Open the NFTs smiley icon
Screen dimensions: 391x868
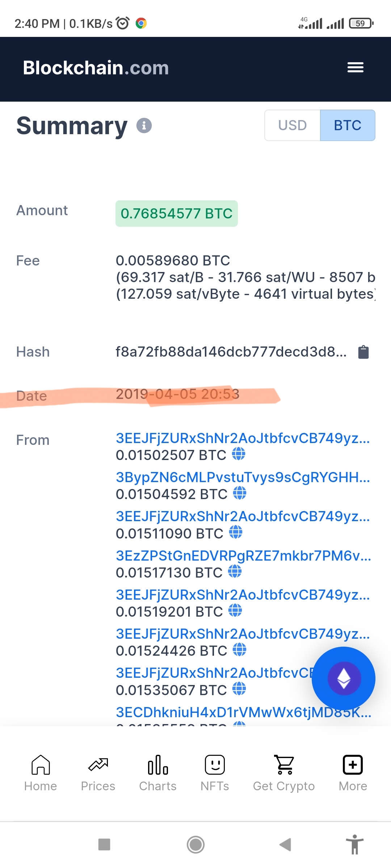coord(215,765)
